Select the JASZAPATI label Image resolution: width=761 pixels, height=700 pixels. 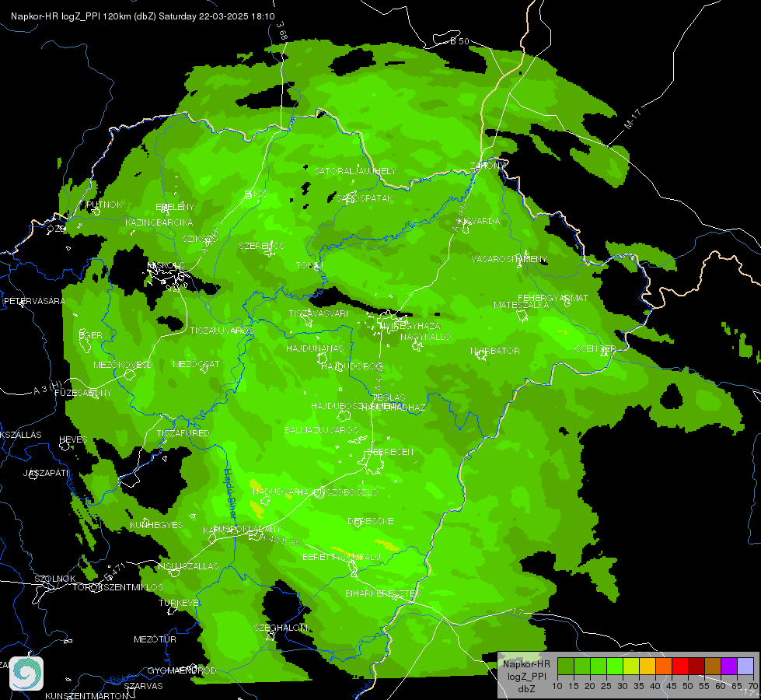click(x=47, y=473)
